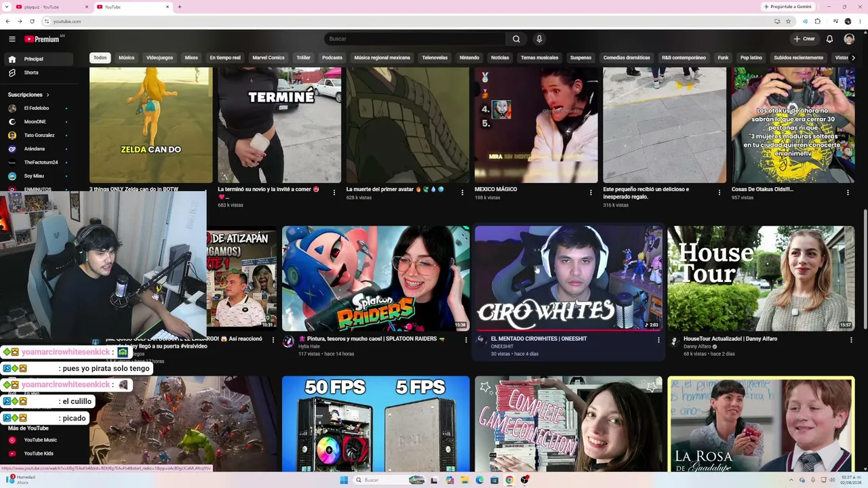Open CiroWhites video thumbnail
The image size is (868, 488).
coord(568,279)
